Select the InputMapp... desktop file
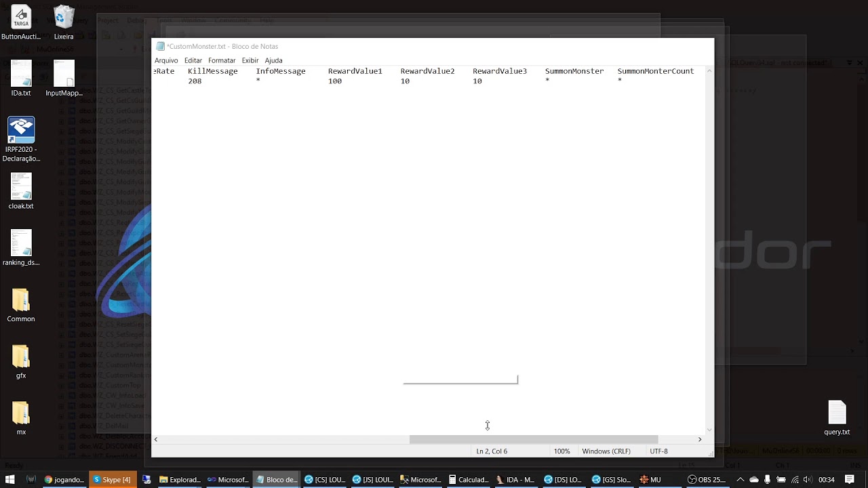Screen dimensions: 868x488 point(64,78)
